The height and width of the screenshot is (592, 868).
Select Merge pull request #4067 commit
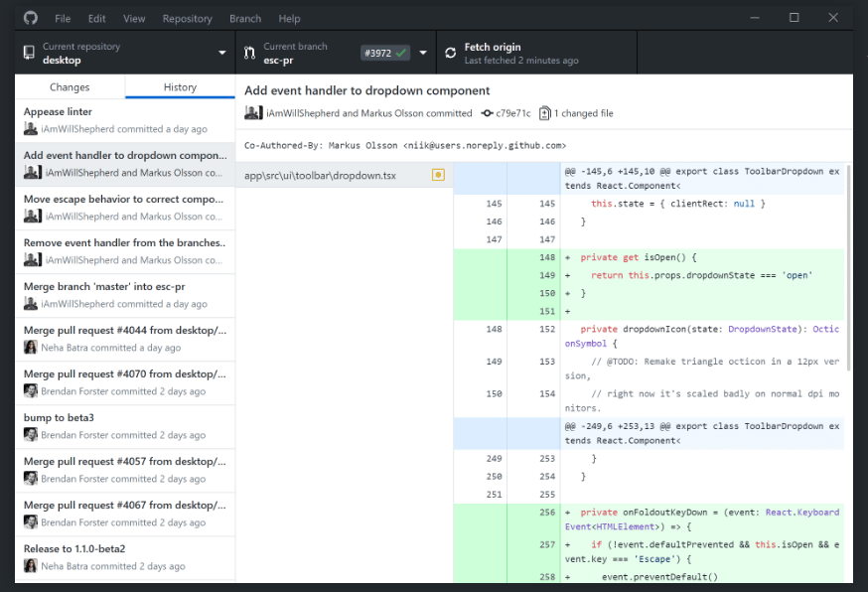(125, 515)
